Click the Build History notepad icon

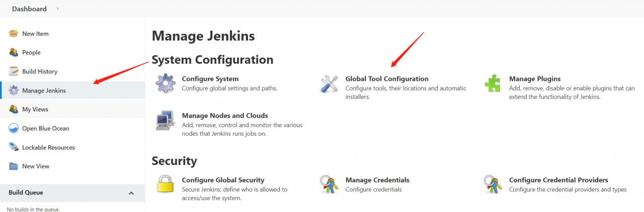[x=14, y=71]
